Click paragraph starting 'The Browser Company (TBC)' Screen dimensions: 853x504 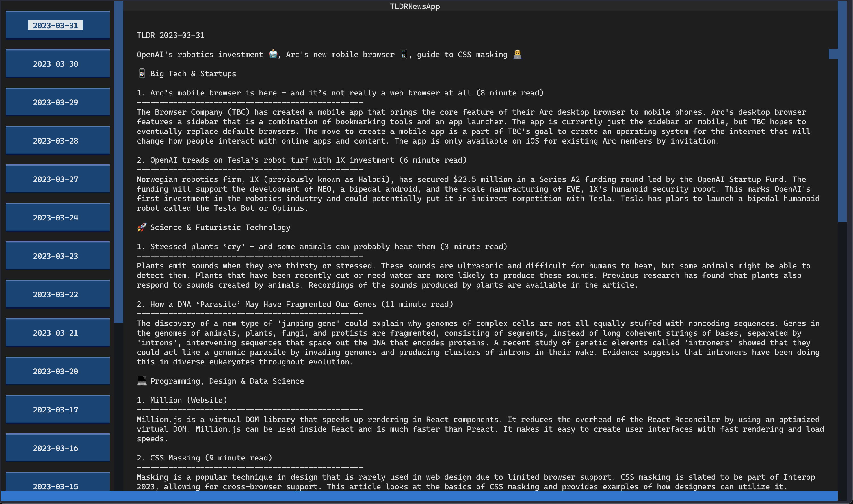[x=473, y=126]
